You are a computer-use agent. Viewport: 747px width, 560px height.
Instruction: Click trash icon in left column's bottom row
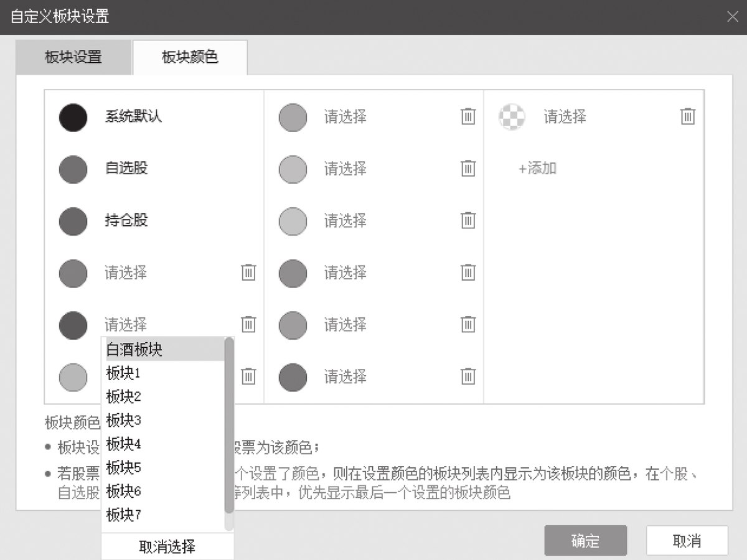(x=248, y=376)
